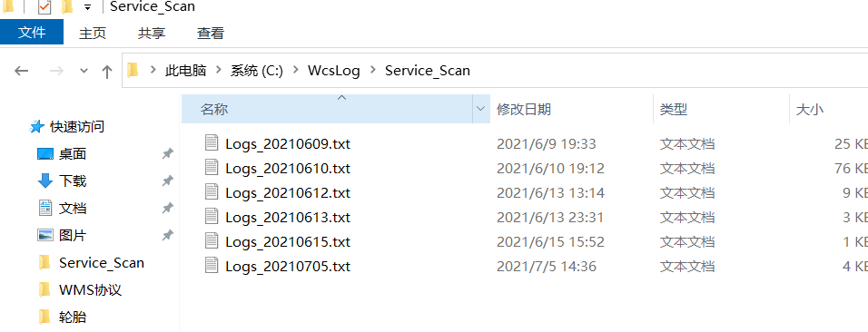Viewport: 868px width, 332px height.
Task: Switch to the 查看 ribbon tab
Action: pos(211,34)
